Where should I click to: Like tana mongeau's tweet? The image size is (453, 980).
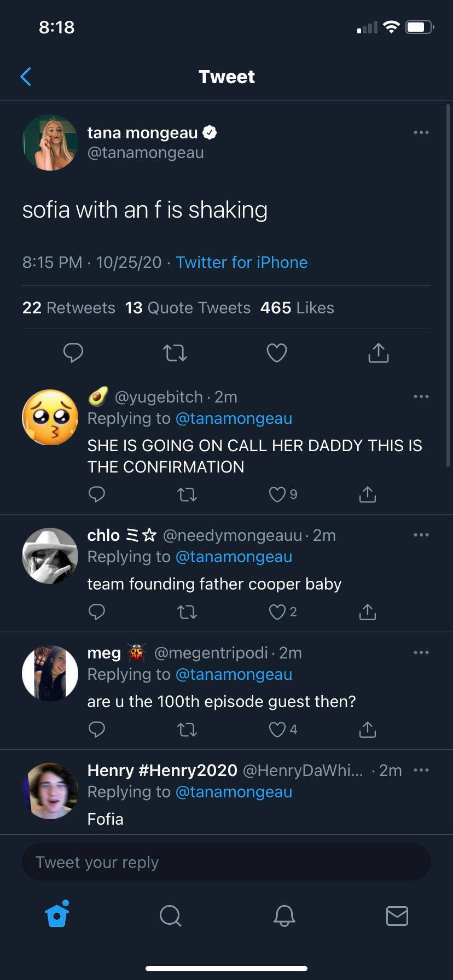click(277, 353)
